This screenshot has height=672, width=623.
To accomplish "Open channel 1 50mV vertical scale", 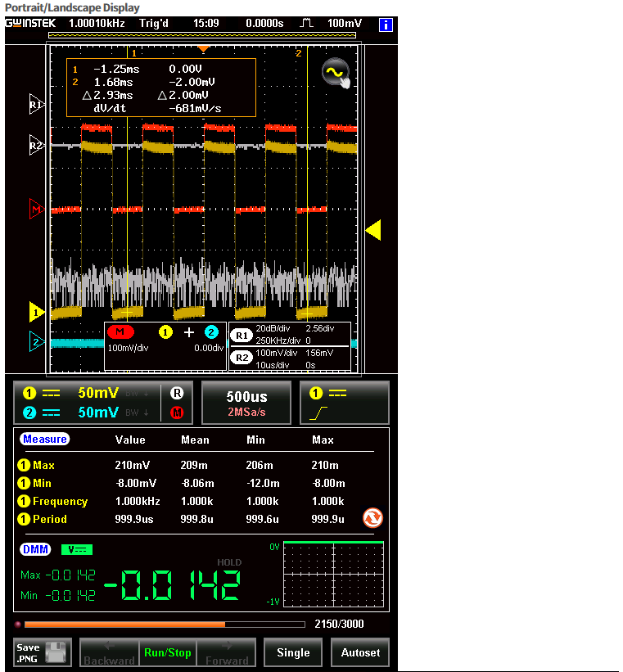I will point(98,393).
